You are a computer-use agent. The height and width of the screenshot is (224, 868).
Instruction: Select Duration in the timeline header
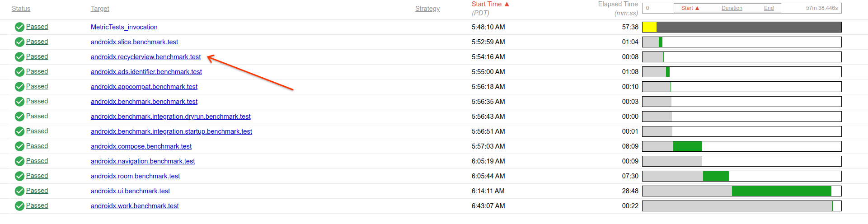point(732,8)
